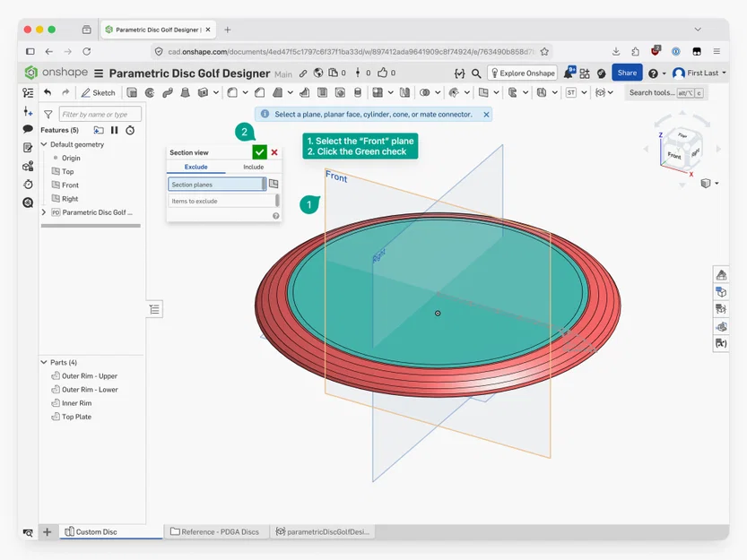Click the Undo arrow

tap(48, 92)
